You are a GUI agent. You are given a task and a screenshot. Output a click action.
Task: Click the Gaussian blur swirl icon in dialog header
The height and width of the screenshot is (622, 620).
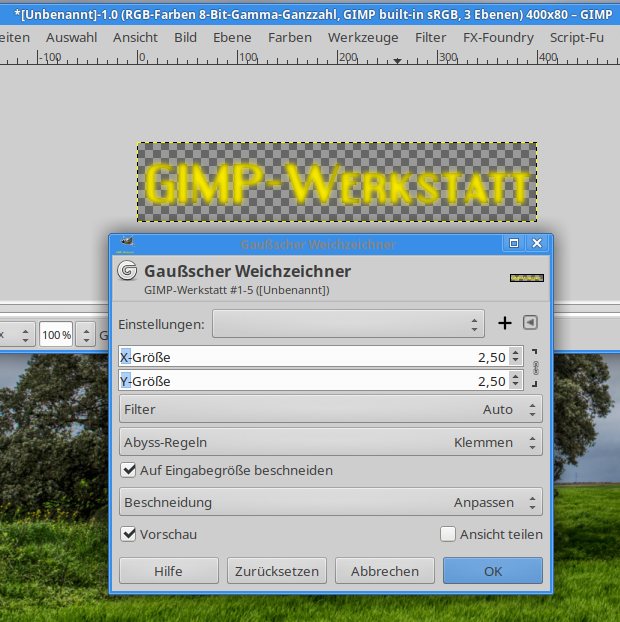tap(127, 271)
